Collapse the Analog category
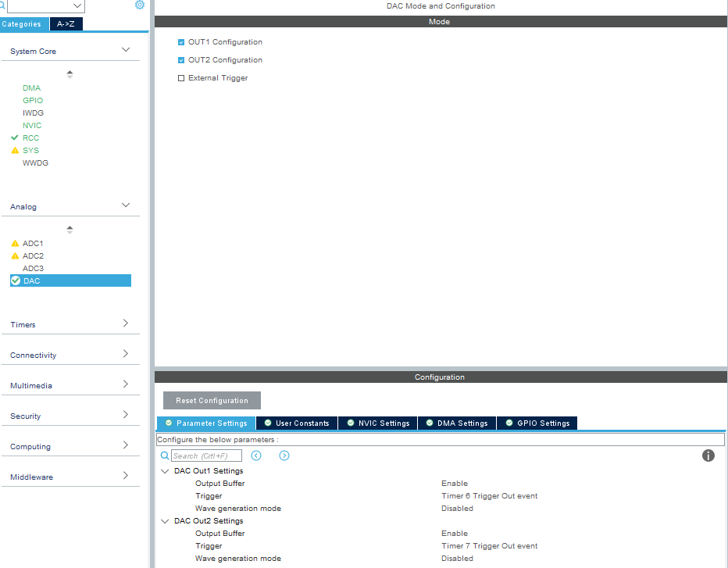The image size is (728, 568). [x=125, y=205]
